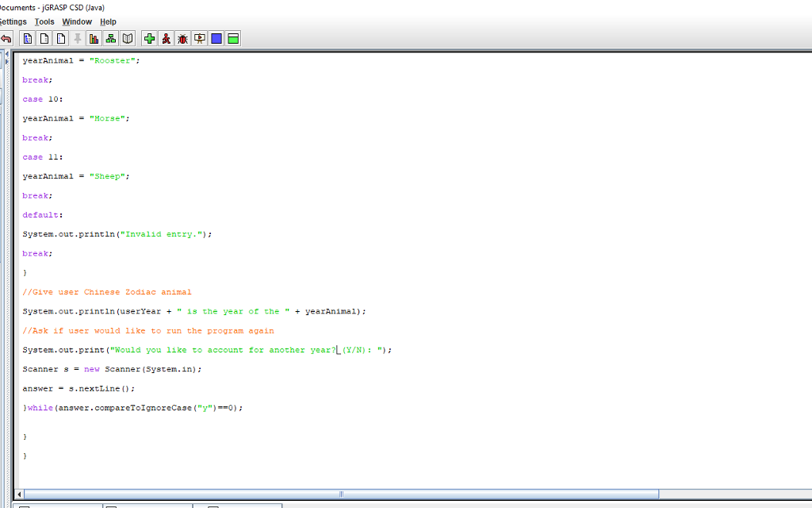Run the program using the running-figure icon
Viewport: 812px width, 508px height.
pyautogui.click(x=166, y=38)
